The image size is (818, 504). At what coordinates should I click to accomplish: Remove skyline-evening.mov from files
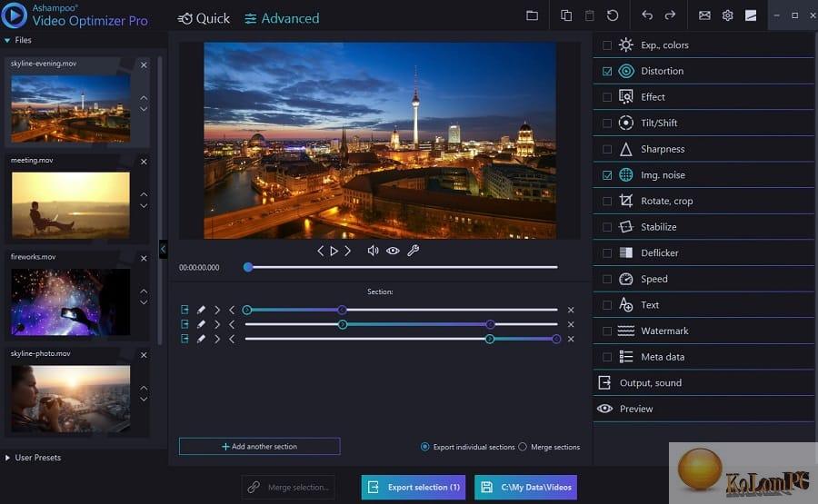click(x=144, y=64)
